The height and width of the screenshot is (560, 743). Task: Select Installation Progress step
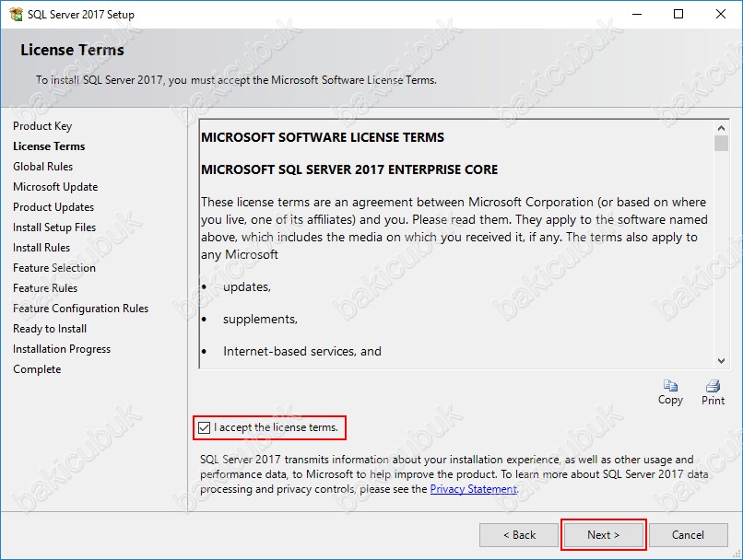point(62,349)
